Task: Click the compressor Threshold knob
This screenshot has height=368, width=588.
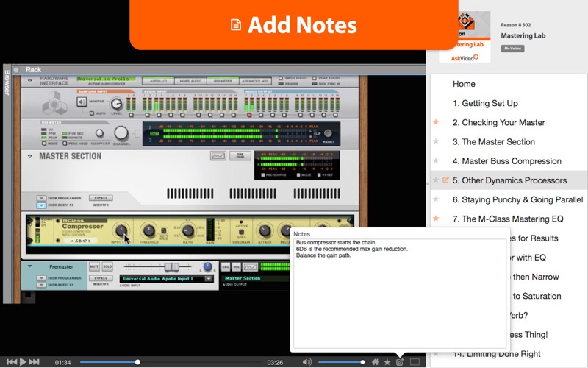Action: (x=149, y=230)
